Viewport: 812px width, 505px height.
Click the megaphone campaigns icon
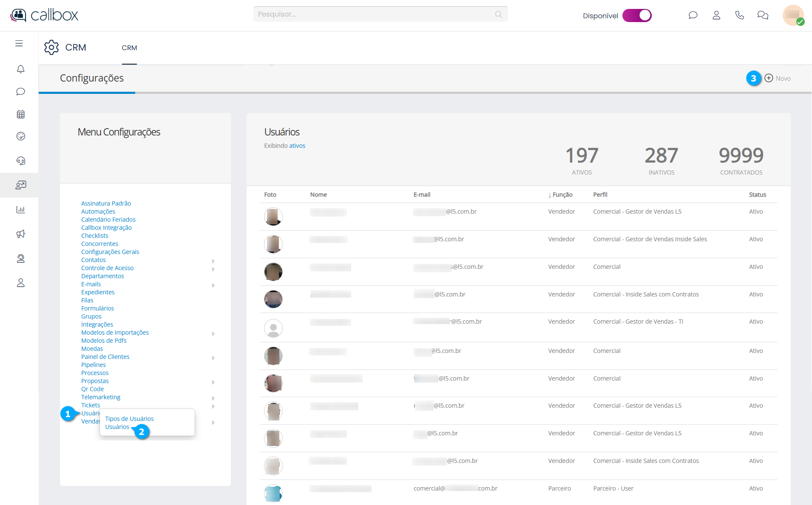(20, 234)
